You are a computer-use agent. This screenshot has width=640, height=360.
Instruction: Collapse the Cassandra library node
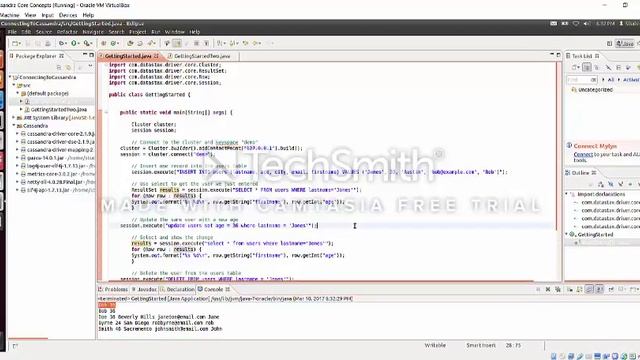coord(14,126)
